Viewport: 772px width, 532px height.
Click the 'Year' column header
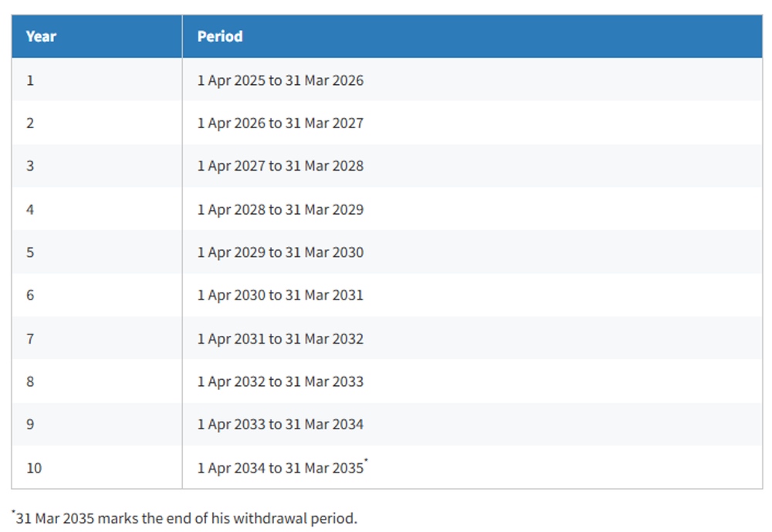[97, 36]
